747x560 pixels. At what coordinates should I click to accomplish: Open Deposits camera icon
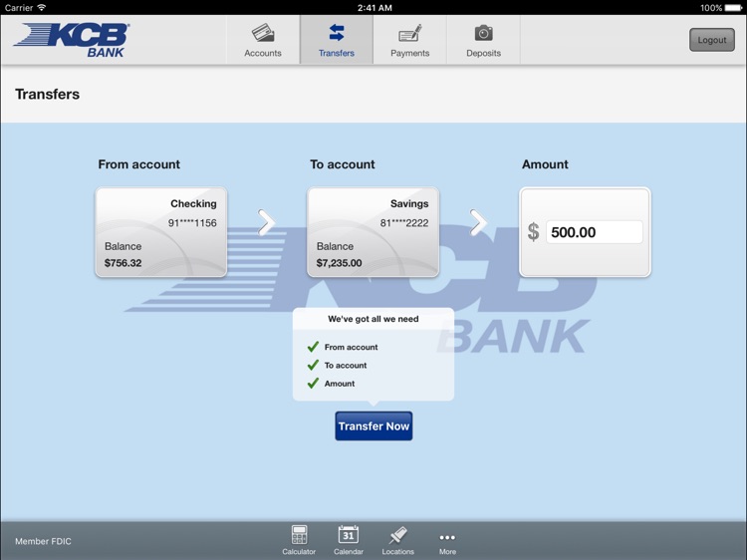pos(483,33)
